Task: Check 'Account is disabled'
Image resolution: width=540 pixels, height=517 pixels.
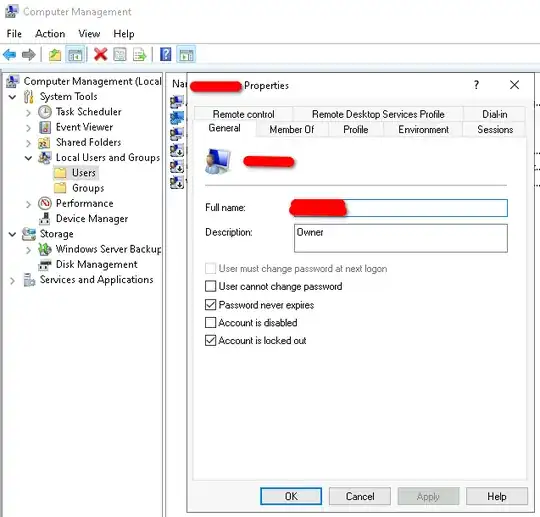Action: coord(210,322)
